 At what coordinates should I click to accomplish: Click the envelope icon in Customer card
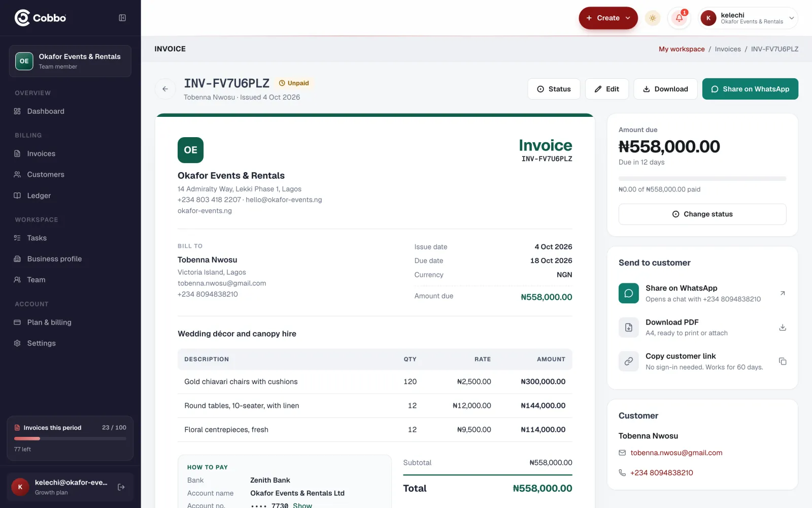[622, 453]
